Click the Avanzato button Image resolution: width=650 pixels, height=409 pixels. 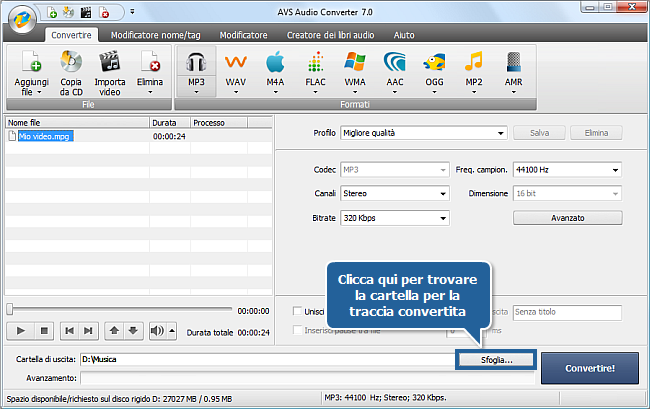(x=567, y=217)
